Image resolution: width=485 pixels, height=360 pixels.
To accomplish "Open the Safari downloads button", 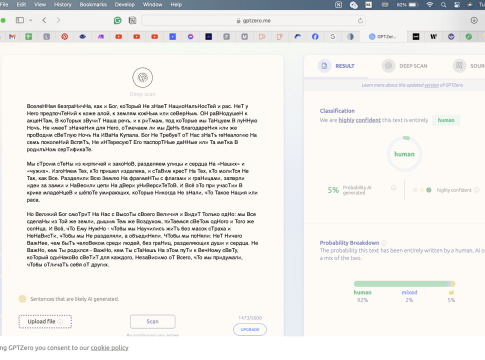I will click(474, 20).
